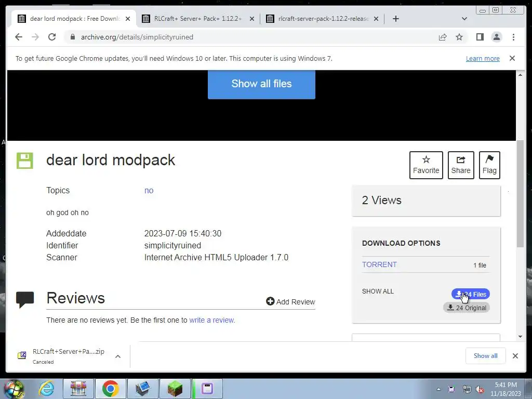The height and width of the screenshot is (399, 532).
Task: Go back to the previous page
Action: tap(19, 37)
